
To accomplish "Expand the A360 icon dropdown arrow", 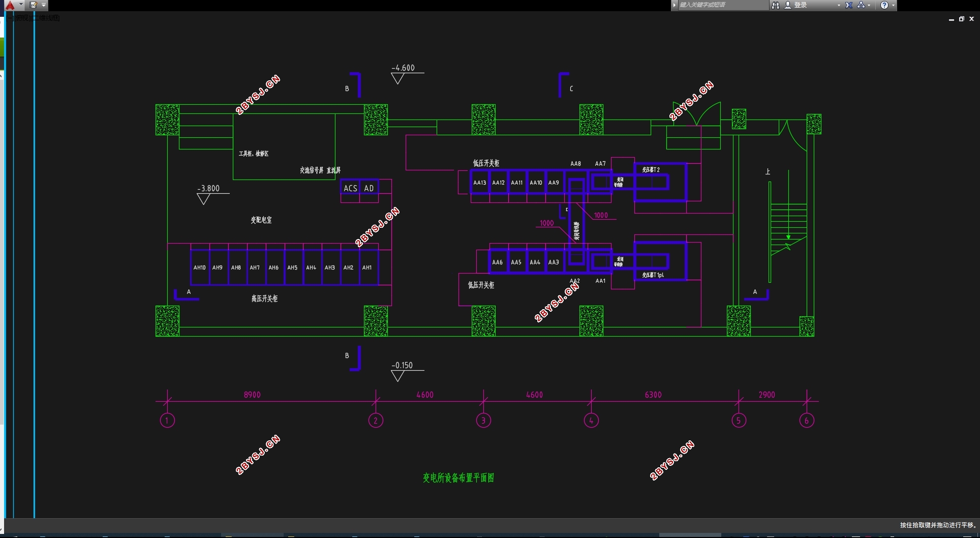I will coord(869,6).
